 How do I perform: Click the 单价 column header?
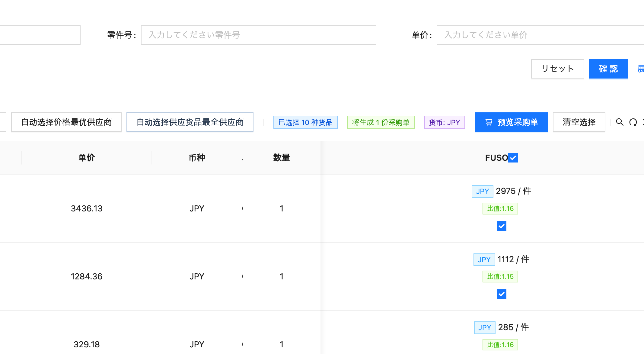[x=87, y=158]
